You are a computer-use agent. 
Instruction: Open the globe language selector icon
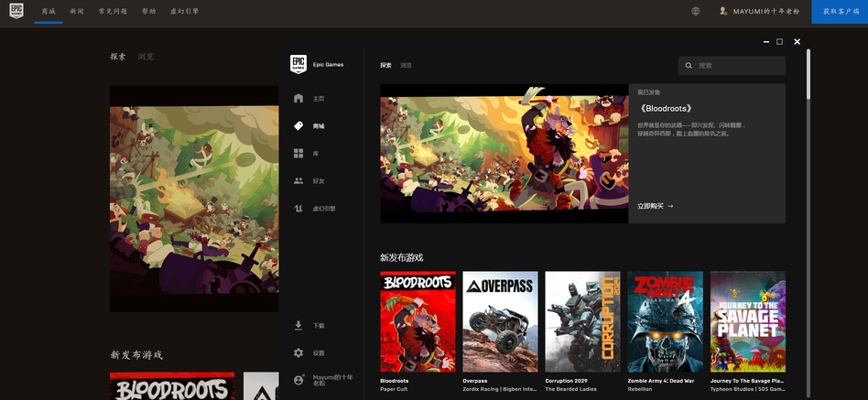695,11
